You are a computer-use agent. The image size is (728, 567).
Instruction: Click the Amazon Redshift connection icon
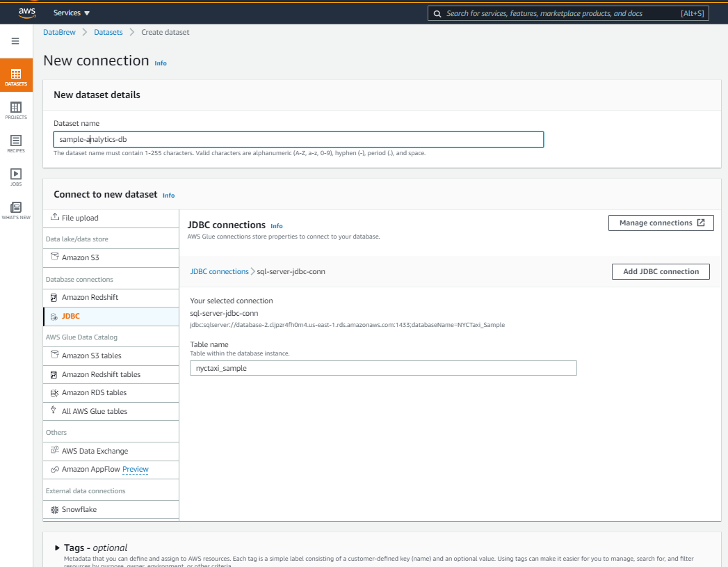tap(56, 297)
